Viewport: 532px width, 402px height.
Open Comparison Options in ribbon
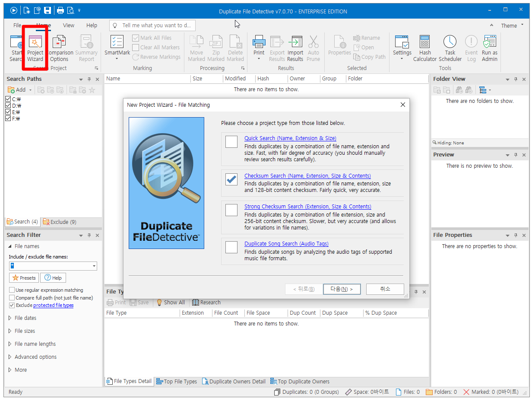60,48
